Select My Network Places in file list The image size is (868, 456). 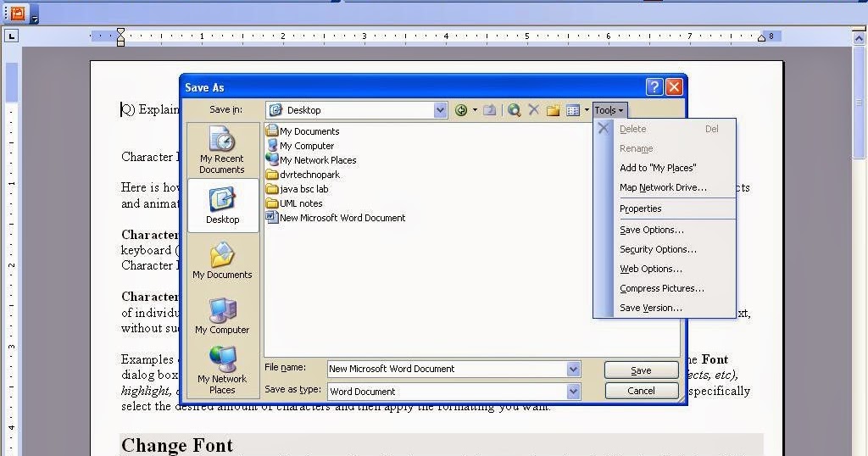click(x=311, y=160)
